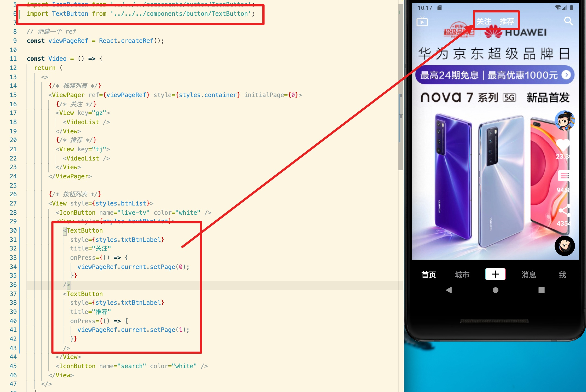This screenshot has height=392, width=586.
Task: Click title="关注" attribute in code
Action: (x=91, y=248)
